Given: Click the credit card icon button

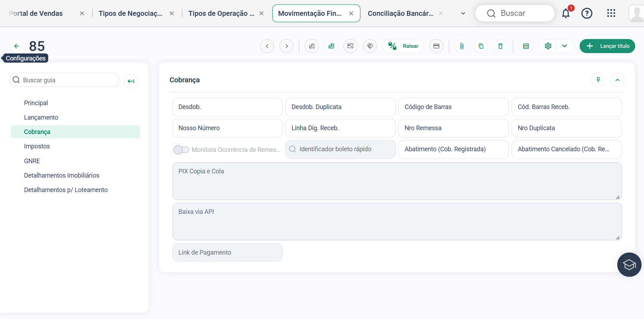Looking at the screenshot, I should point(436,46).
